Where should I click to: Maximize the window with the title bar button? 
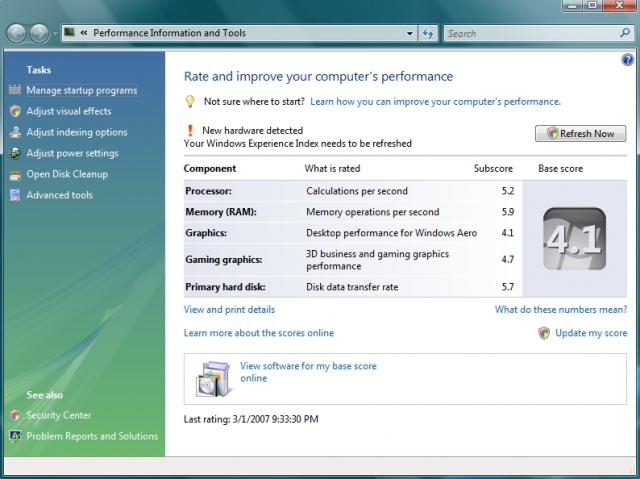[592, 5]
